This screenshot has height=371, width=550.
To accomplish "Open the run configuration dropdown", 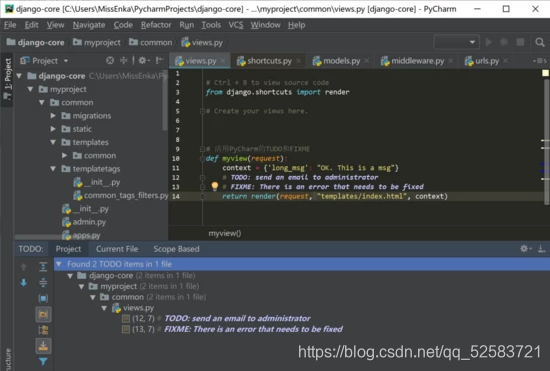I will 457,42.
